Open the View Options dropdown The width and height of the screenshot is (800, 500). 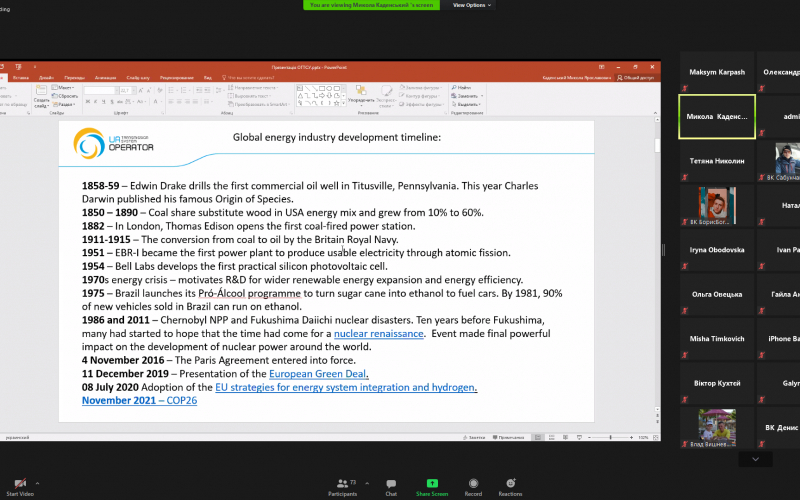(472, 5)
